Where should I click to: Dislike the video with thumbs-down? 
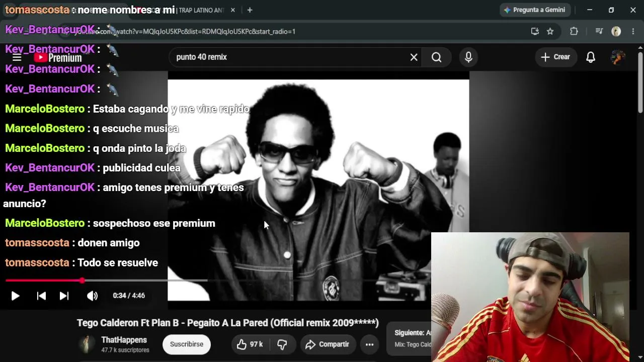tap(282, 344)
